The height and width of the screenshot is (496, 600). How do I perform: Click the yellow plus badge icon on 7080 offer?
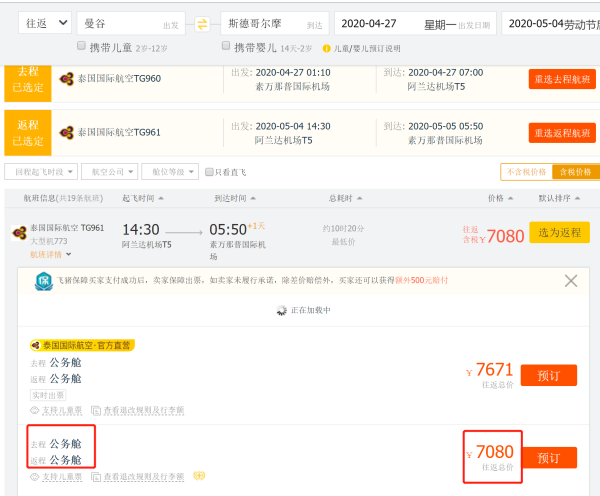[x=199, y=476]
